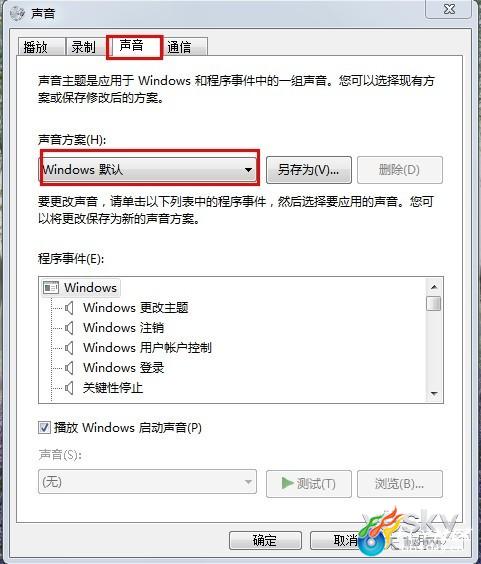Image resolution: width=481 pixels, height=564 pixels.
Task: Switch to the 通信 tab
Action: (x=185, y=47)
